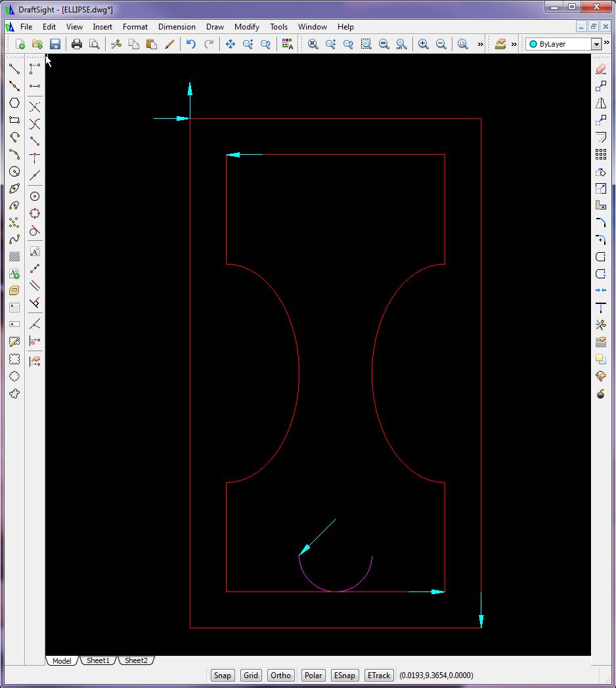Open the Format menu
This screenshot has height=688, width=616.
point(135,27)
